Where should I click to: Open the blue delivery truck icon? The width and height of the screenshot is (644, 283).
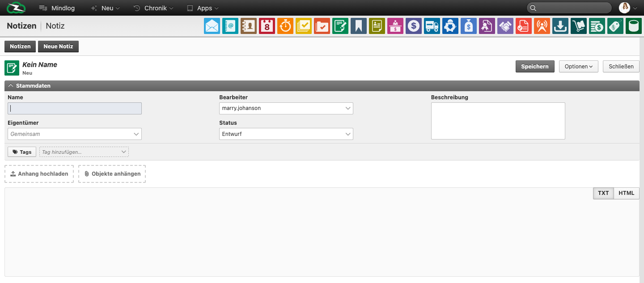click(432, 26)
